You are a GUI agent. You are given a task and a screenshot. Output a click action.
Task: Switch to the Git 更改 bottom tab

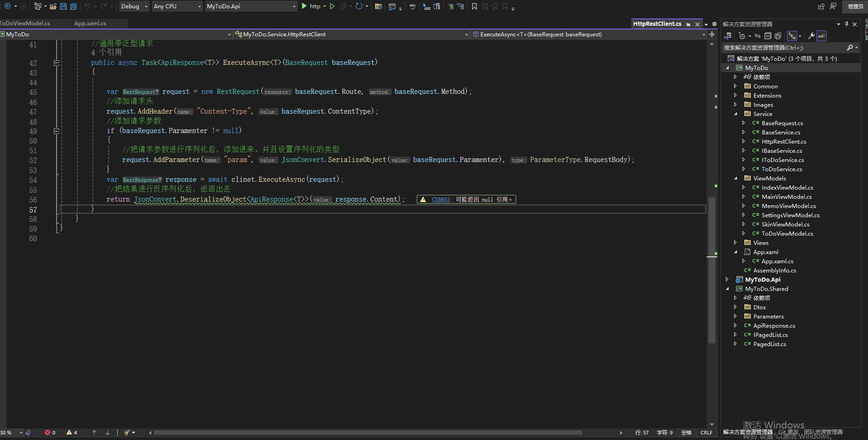click(x=788, y=432)
